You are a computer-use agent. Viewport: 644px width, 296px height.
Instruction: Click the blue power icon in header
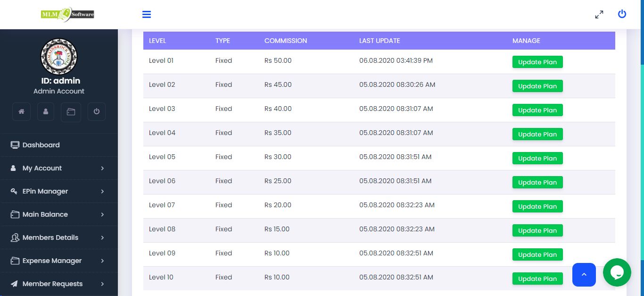(622, 14)
